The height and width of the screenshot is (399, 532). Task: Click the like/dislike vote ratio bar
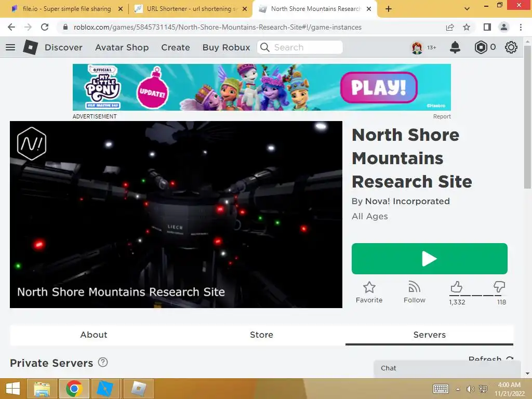(x=478, y=296)
